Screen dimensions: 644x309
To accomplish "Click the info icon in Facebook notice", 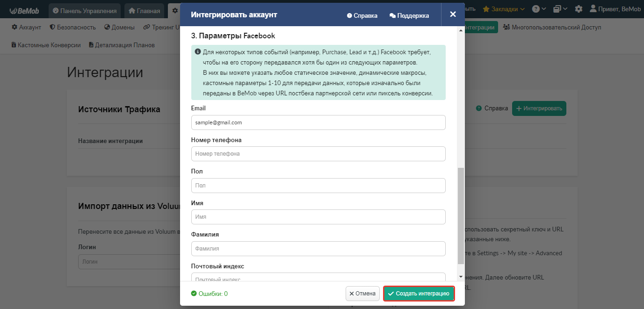I will point(198,51).
